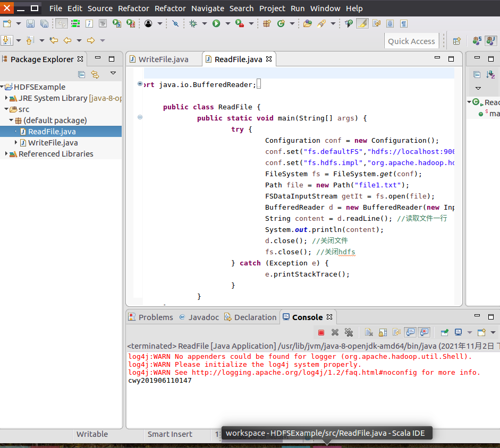Screen dimensions: 500x448
Task: Collapse the main method using fold marker
Action: tap(140, 117)
